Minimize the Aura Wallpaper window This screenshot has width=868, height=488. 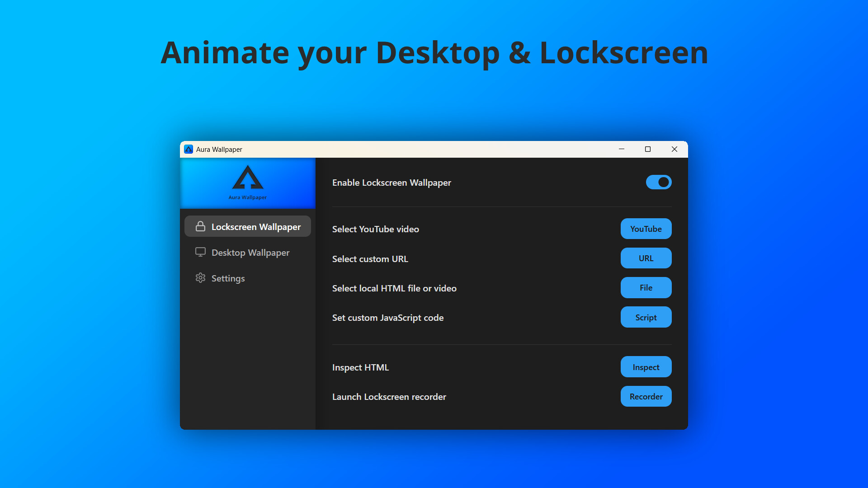pos(622,149)
